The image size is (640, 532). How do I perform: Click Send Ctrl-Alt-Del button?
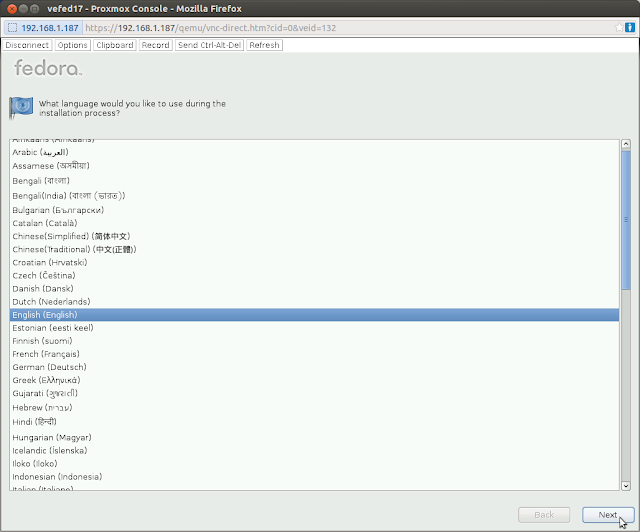(209, 45)
